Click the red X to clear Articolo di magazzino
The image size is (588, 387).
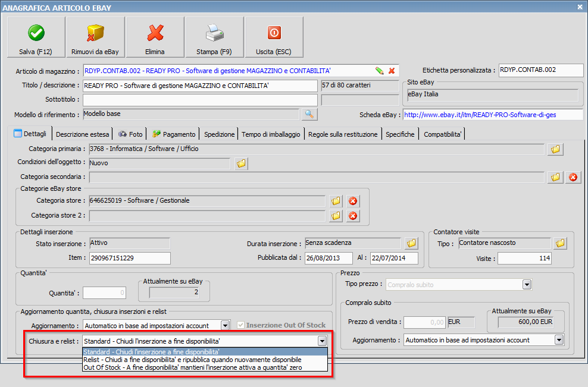[392, 71]
